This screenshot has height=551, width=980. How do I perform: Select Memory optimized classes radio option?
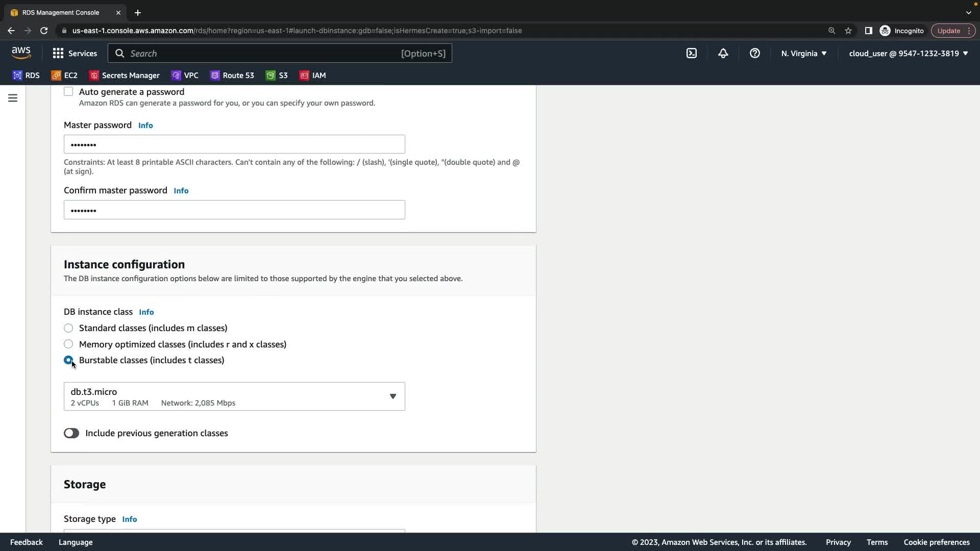(x=68, y=344)
